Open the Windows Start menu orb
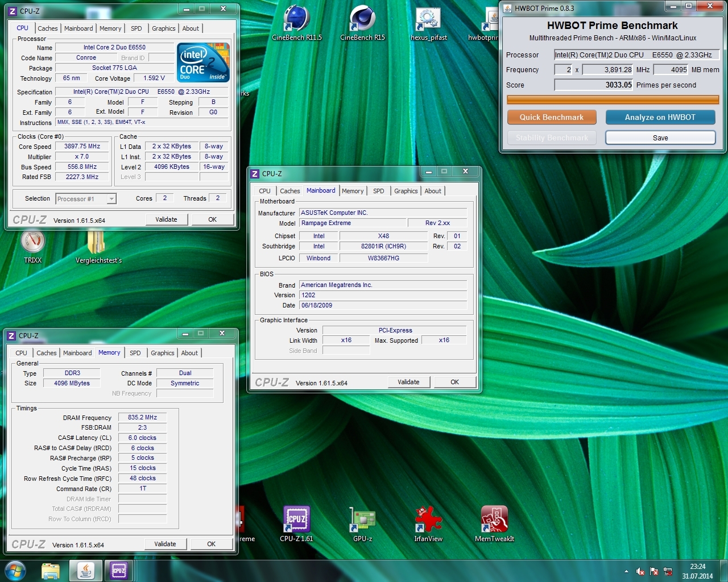This screenshot has height=582, width=728. tap(15, 571)
